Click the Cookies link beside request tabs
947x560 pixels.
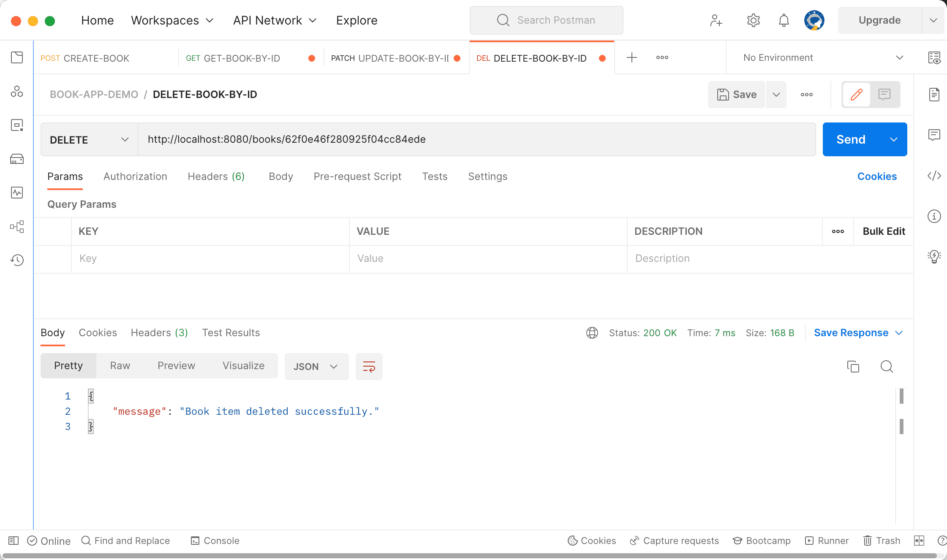click(x=877, y=177)
